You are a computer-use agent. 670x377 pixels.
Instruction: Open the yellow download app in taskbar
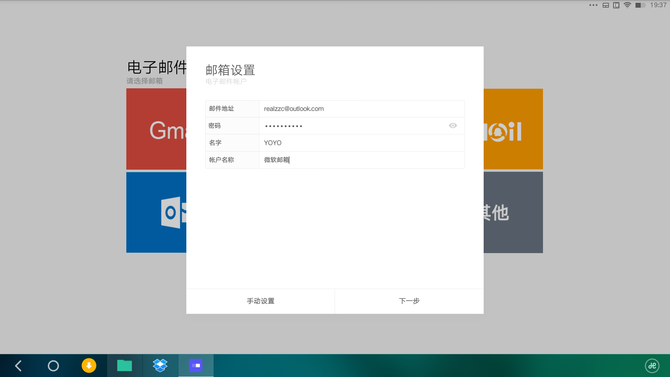point(89,365)
